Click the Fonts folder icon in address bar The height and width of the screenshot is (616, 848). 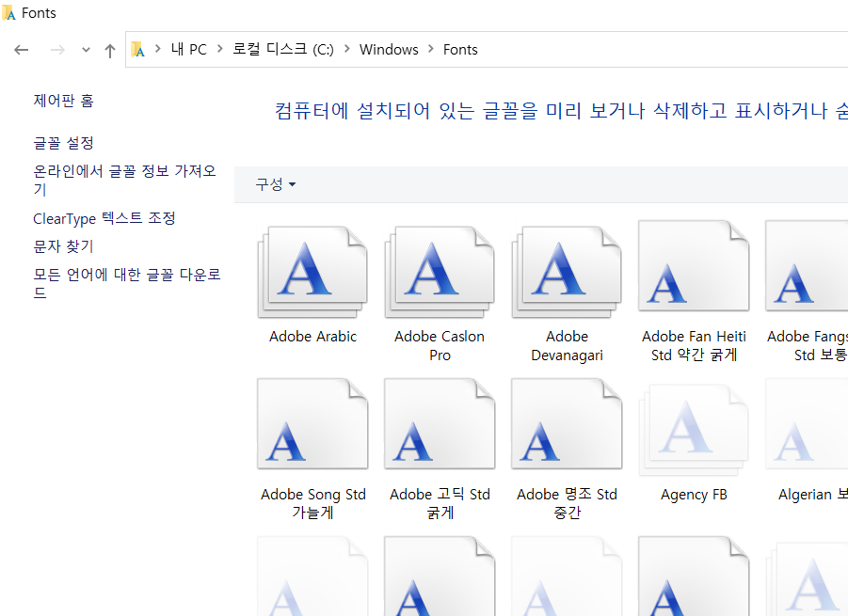click(x=138, y=49)
